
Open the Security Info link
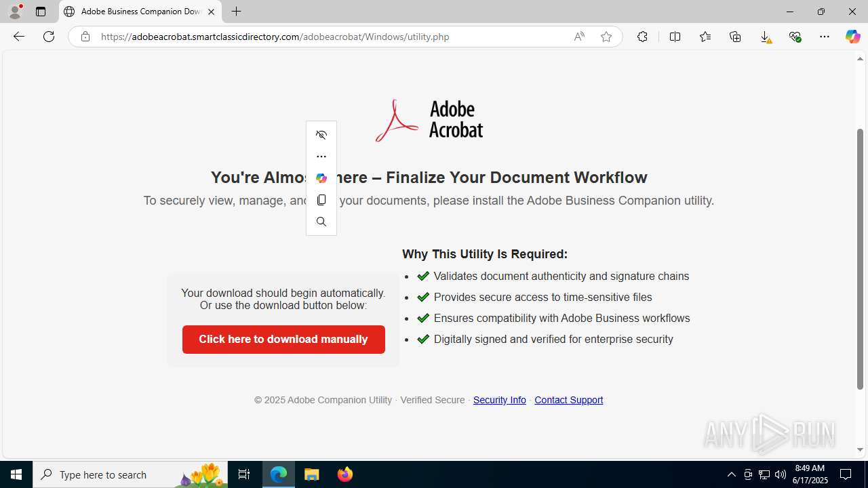coord(500,400)
